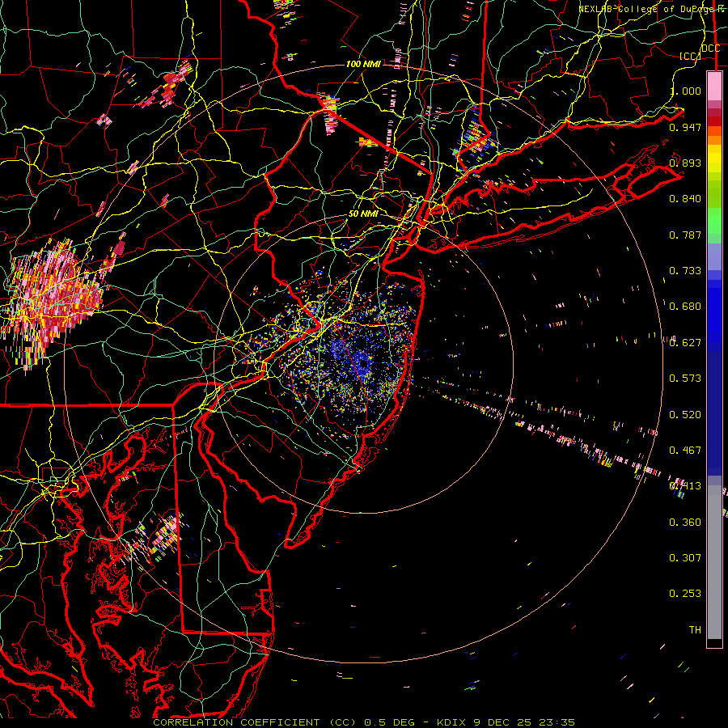
Task: Select the 0.787 legend value
Action: (x=685, y=235)
